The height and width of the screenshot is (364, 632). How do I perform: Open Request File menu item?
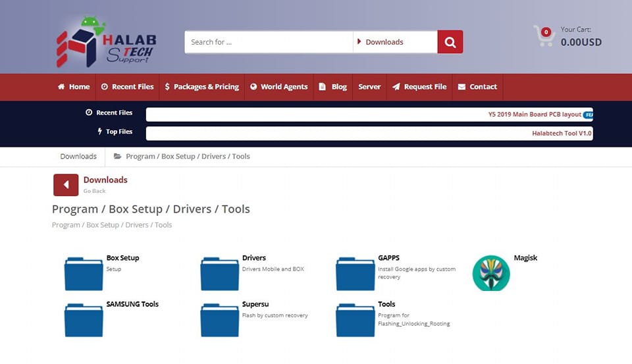[419, 87]
